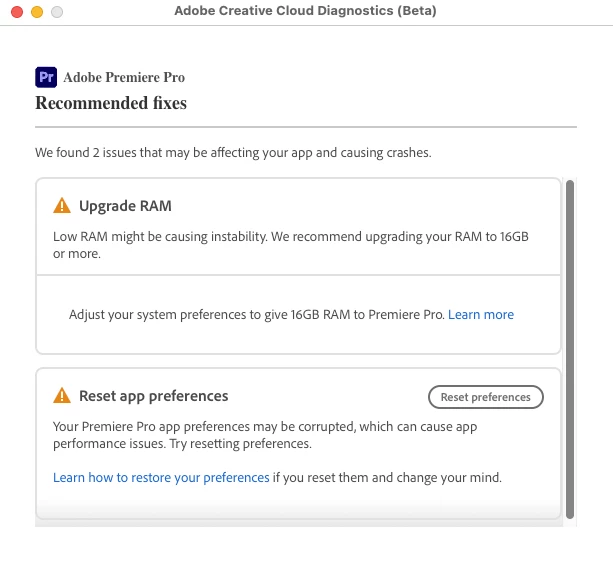Open Learn how to restore your preferences link
The image size is (613, 566).
[161, 478]
